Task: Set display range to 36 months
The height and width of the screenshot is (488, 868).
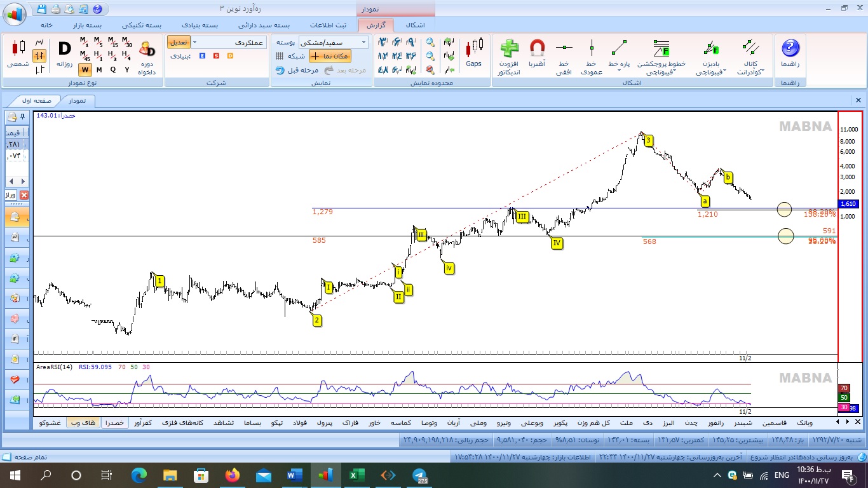Action: [410, 56]
